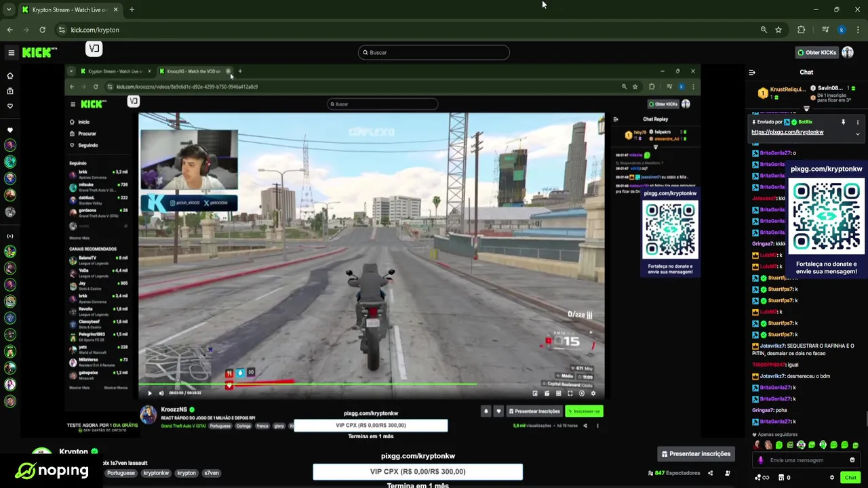Screen dimensions: 868x488
Task: Open Browse icon below Home in sidebar
Action: pyautogui.click(x=10, y=91)
